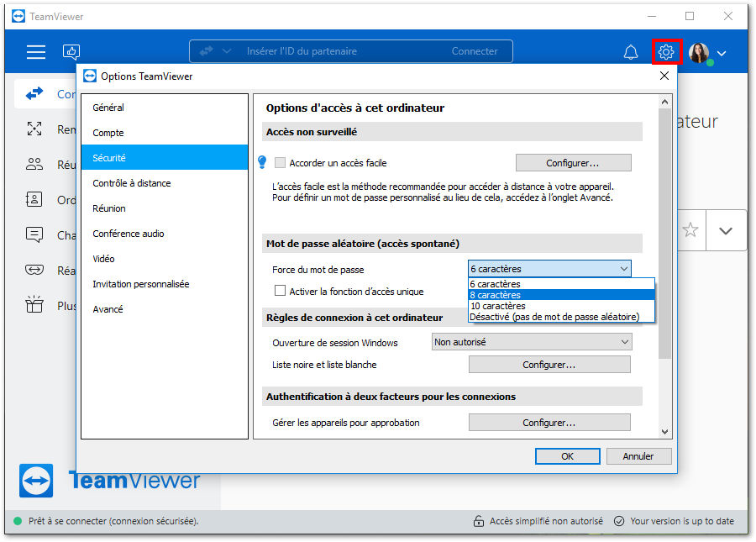Enable 'Accorder un accès facile' checkbox

pyautogui.click(x=281, y=163)
